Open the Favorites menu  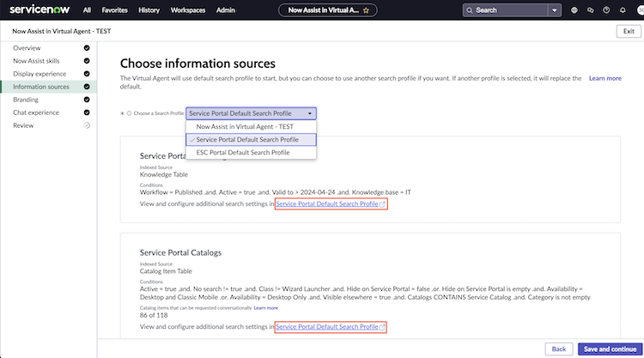coord(114,10)
